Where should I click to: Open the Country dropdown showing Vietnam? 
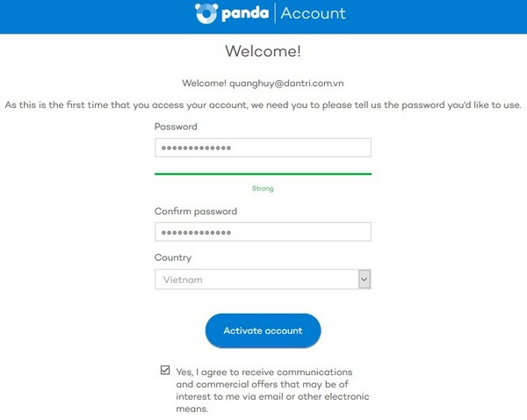(x=256, y=279)
